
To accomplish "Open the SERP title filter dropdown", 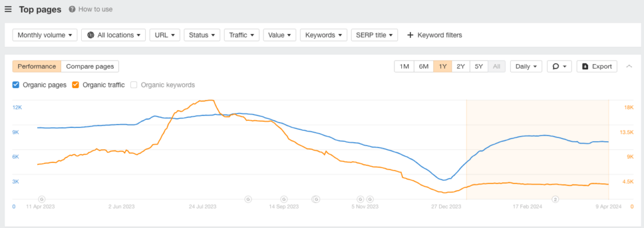I will point(375,35).
